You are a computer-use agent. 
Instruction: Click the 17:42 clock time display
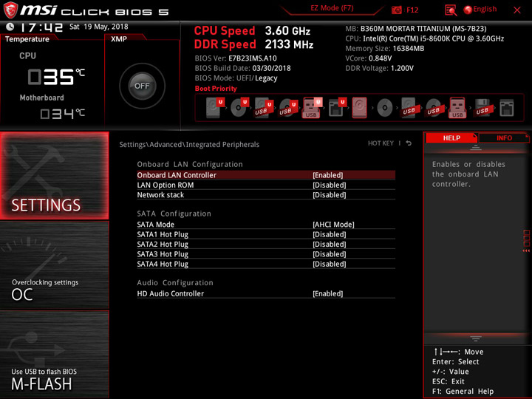pyautogui.click(x=41, y=27)
